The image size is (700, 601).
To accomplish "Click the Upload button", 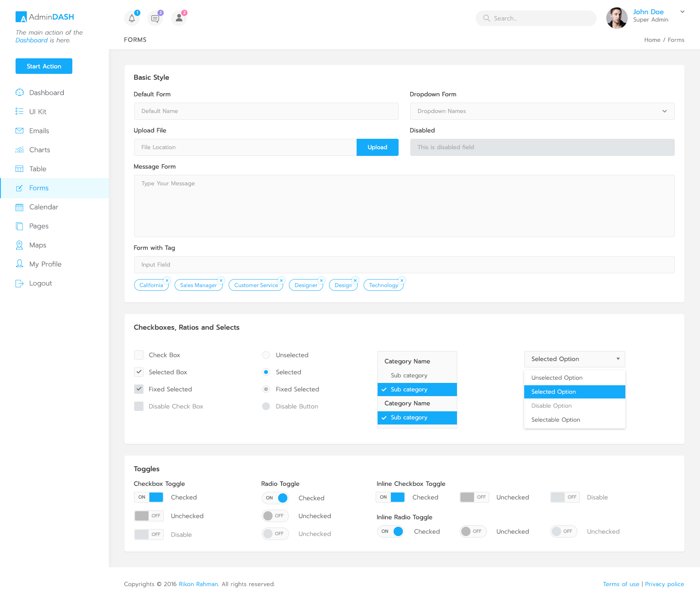I will pos(378,147).
